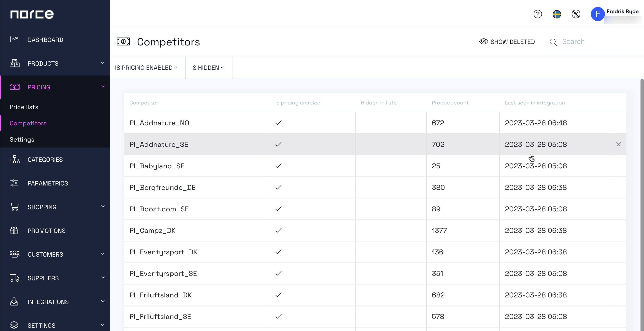The height and width of the screenshot is (331, 644).
Task: Collapse the Pricing menu chevron
Action: pyautogui.click(x=103, y=86)
